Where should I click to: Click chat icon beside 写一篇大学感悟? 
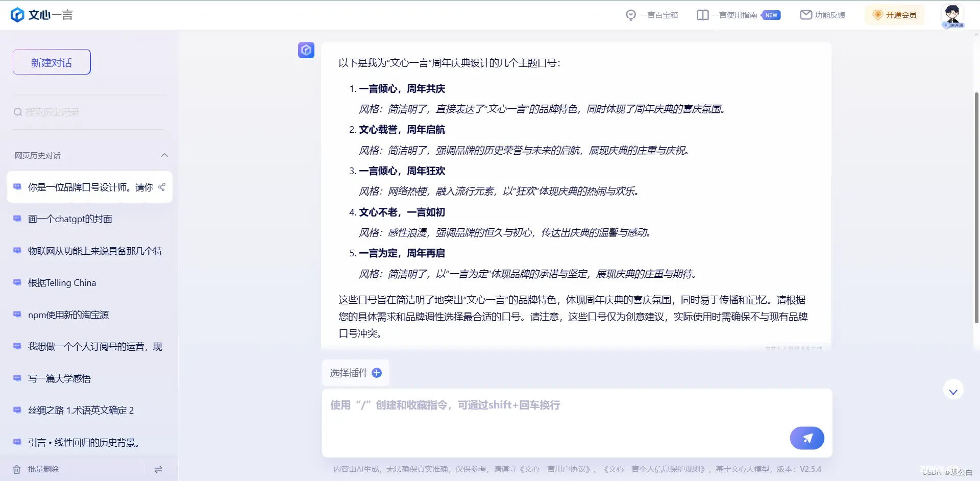pyautogui.click(x=17, y=378)
